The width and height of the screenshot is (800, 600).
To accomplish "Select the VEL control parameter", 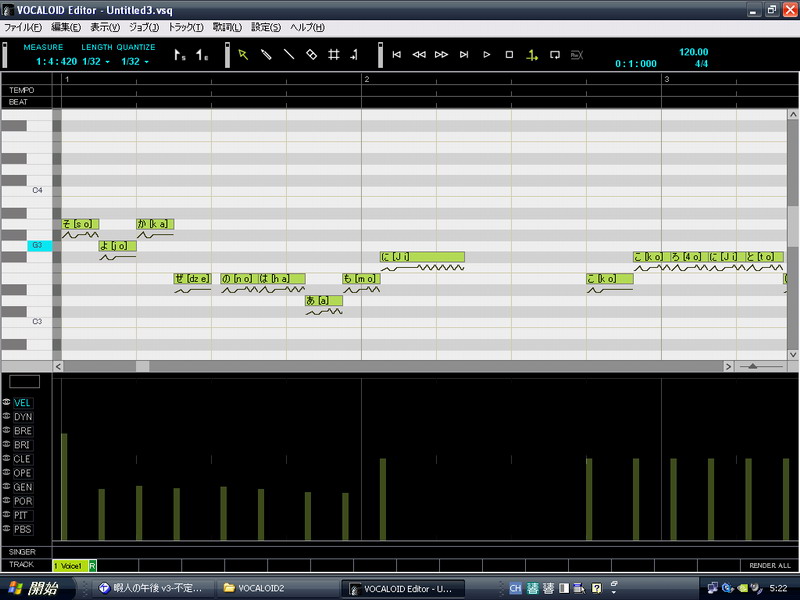I will point(22,403).
